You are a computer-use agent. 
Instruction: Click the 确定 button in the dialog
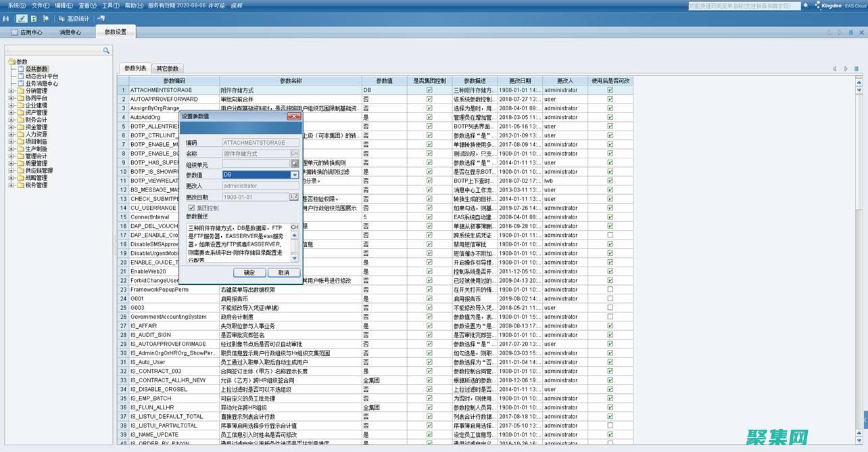tap(249, 273)
